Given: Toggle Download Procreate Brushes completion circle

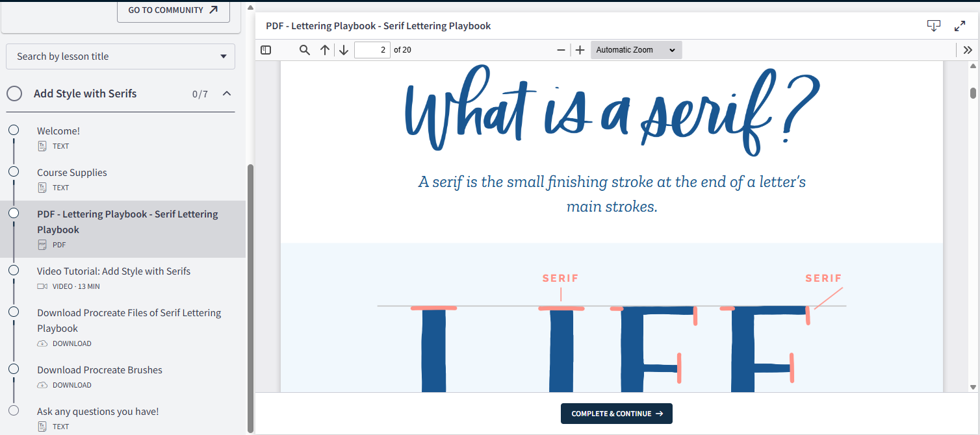Looking at the screenshot, I should click(x=14, y=369).
